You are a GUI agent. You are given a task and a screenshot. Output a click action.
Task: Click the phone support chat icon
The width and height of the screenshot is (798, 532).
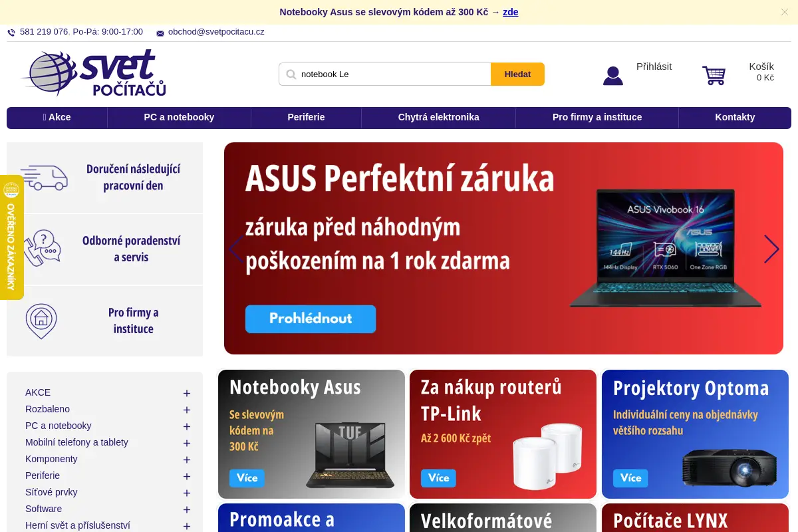point(43,248)
